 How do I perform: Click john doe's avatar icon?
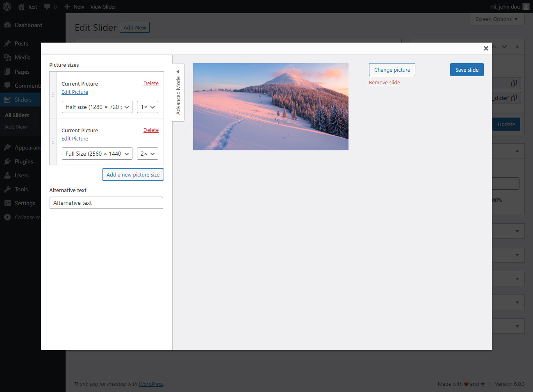click(x=526, y=7)
